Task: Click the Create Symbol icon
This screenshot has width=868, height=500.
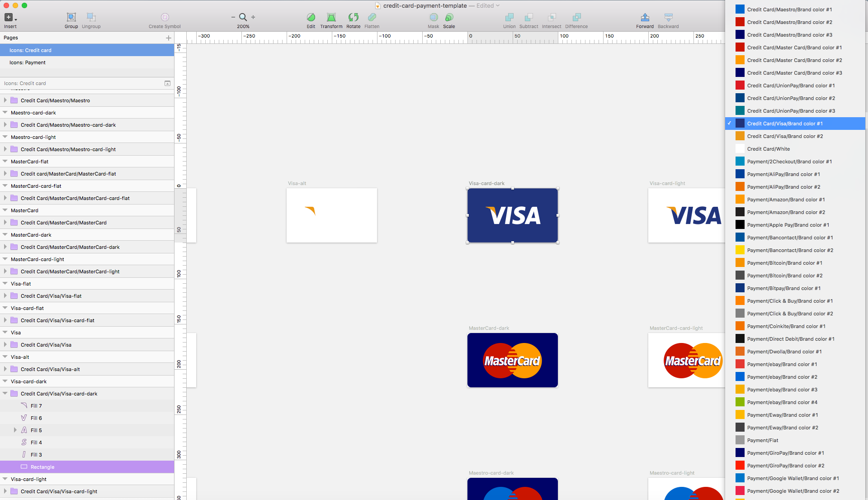Action: pyautogui.click(x=165, y=15)
